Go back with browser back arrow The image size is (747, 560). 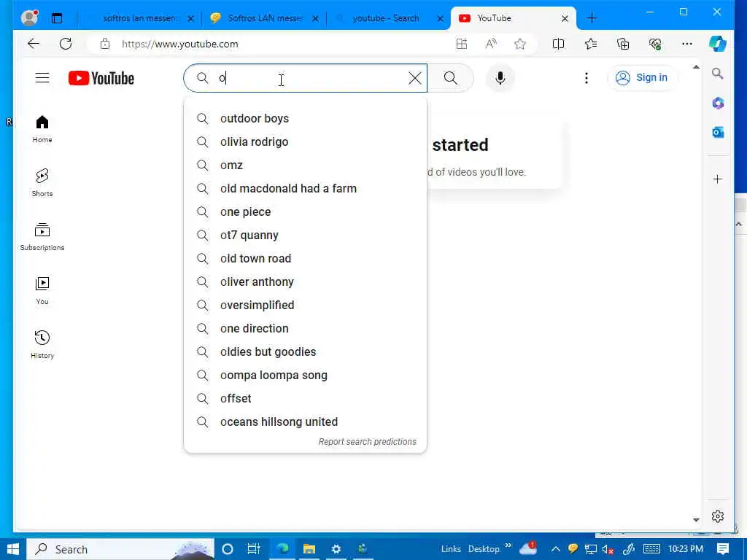34,44
